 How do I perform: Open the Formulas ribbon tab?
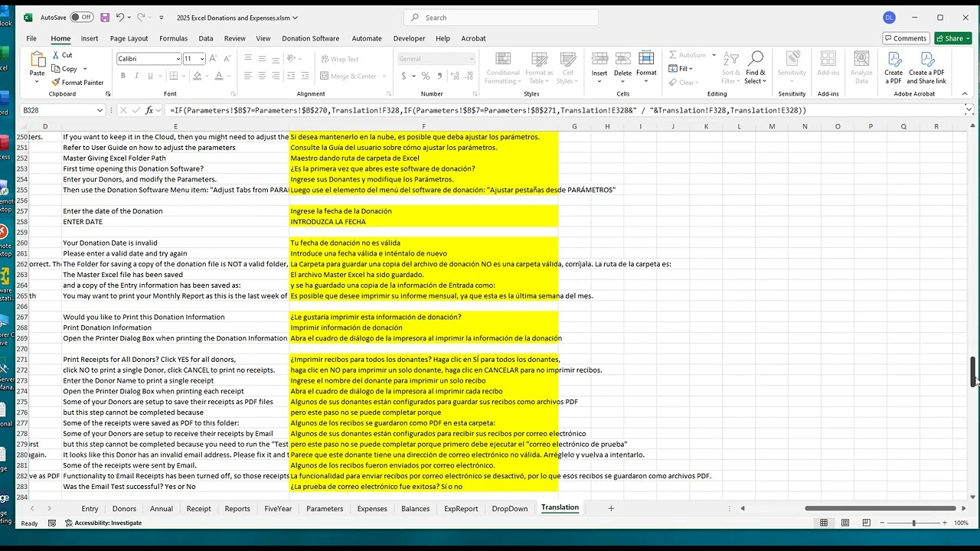pyautogui.click(x=173, y=38)
